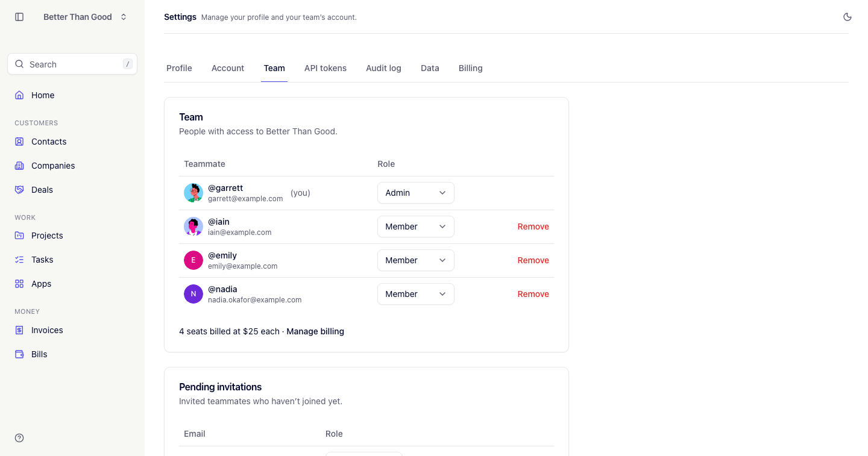The width and height of the screenshot is (868, 456).
Task: Switch to the Account tab
Action: pyautogui.click(x=228, y=68)
